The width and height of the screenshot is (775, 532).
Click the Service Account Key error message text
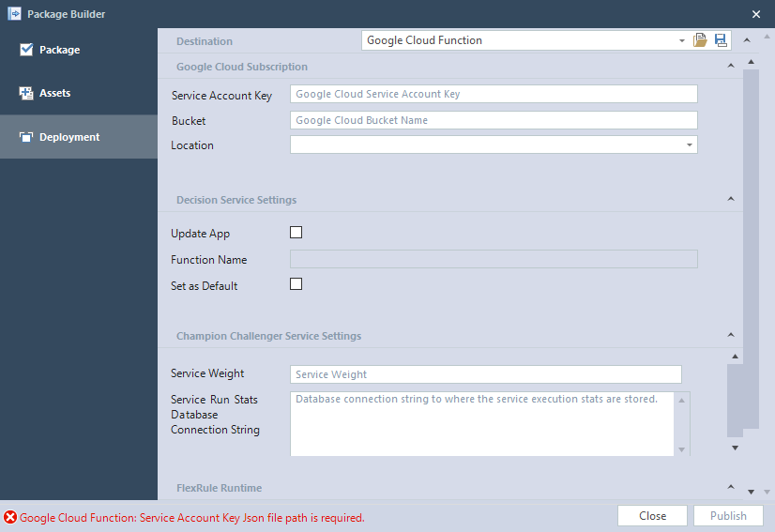(x=192, y=518)
